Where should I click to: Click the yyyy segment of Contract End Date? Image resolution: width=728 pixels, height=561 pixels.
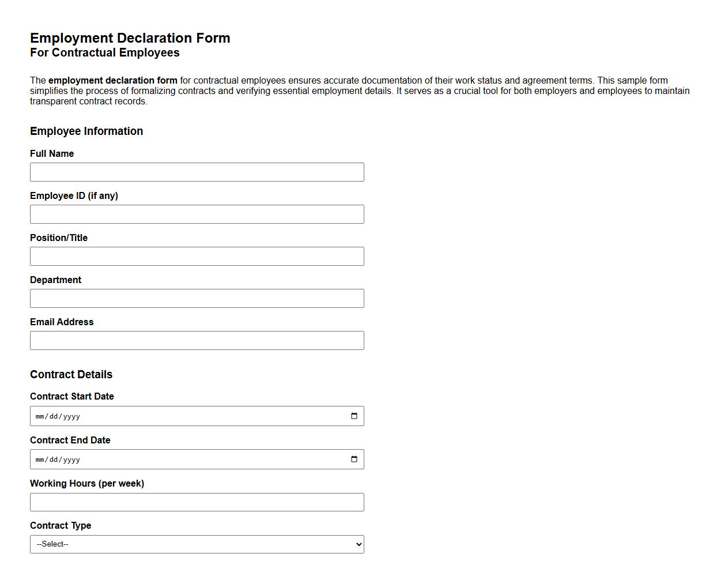(71, 459)
